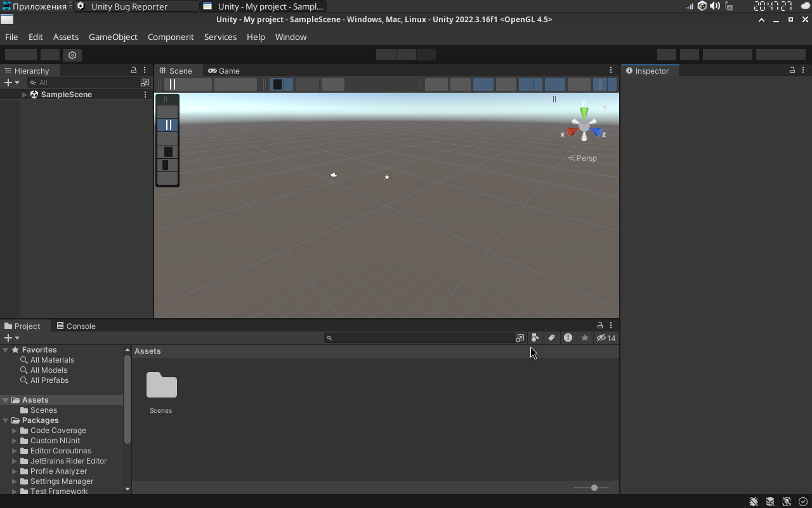Image resolution: width=812 pixels, height=508 pixels.
Task: Click the red X axis gizmo cone
Action: pos(572,132)
